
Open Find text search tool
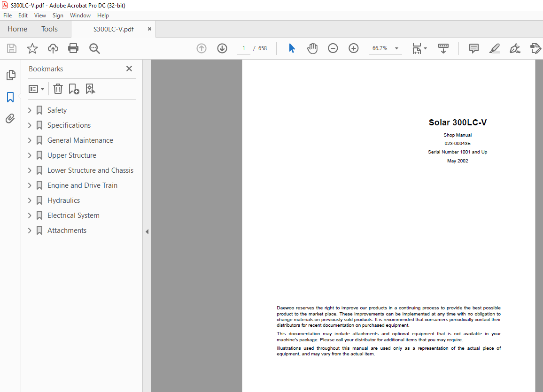[x=94, y=48]
